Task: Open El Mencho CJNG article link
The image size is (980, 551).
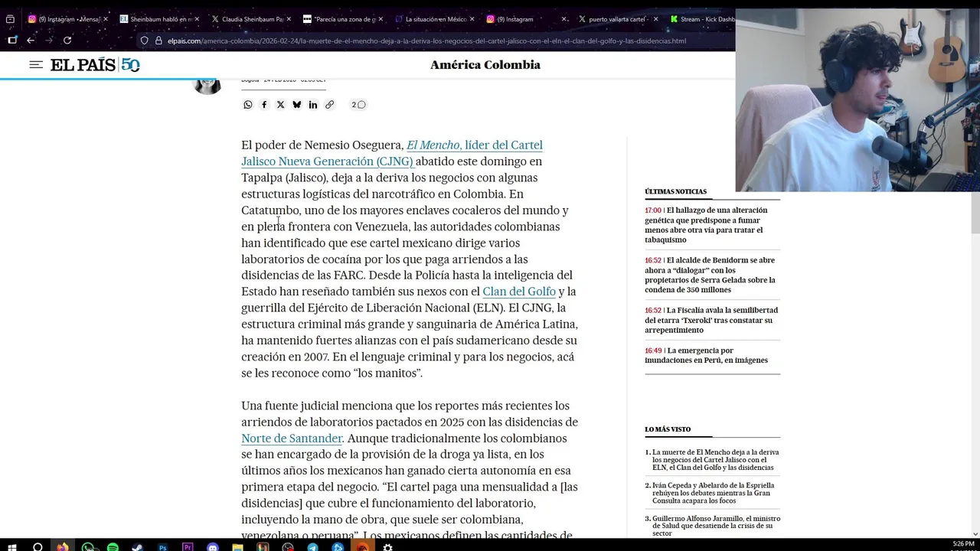Action: click(391, 153)
